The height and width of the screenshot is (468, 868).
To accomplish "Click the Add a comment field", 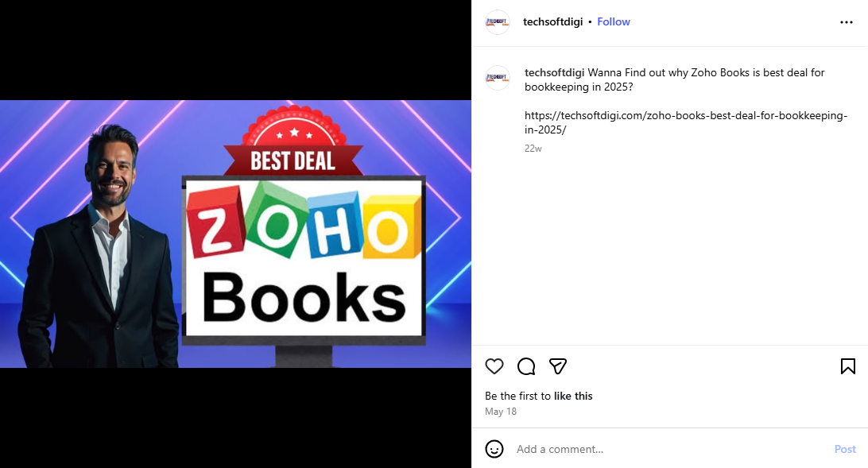I will [x=670, y=449].
